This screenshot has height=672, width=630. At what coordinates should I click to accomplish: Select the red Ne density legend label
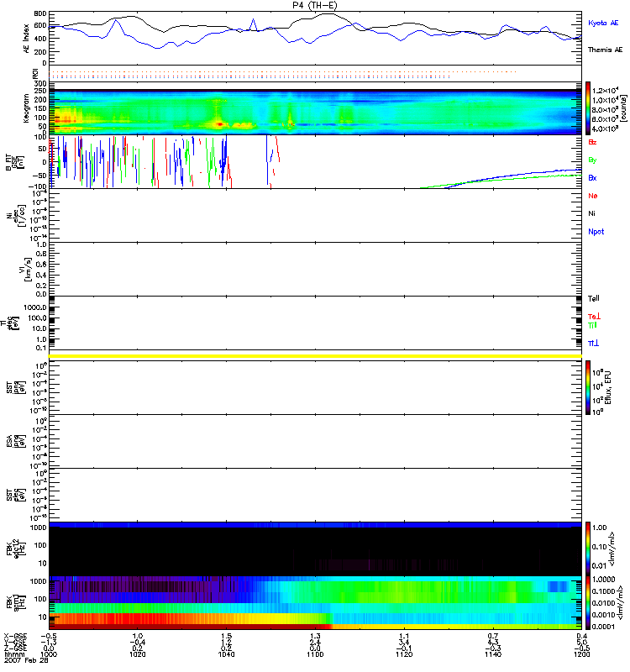(x=592, y=196)
